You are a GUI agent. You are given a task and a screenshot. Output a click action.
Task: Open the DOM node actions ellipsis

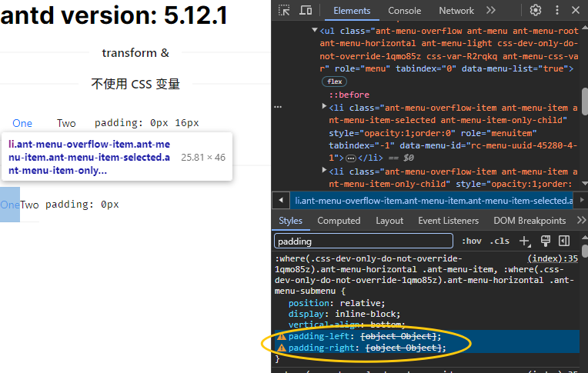(278, 107)
